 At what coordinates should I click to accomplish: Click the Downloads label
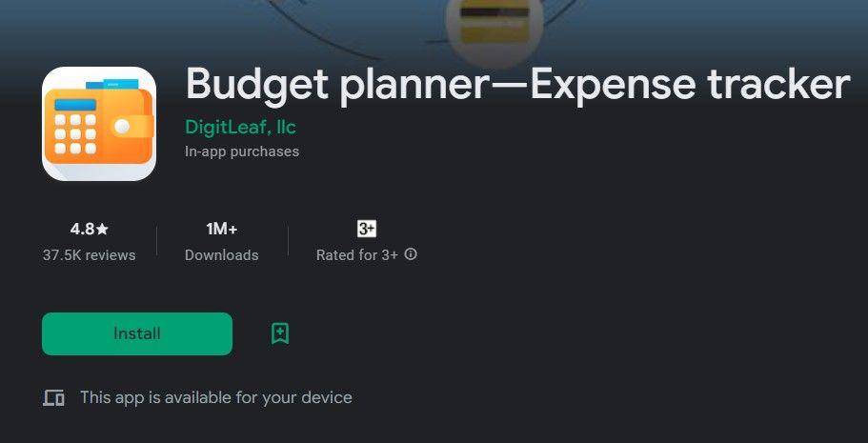pos(221,255)
